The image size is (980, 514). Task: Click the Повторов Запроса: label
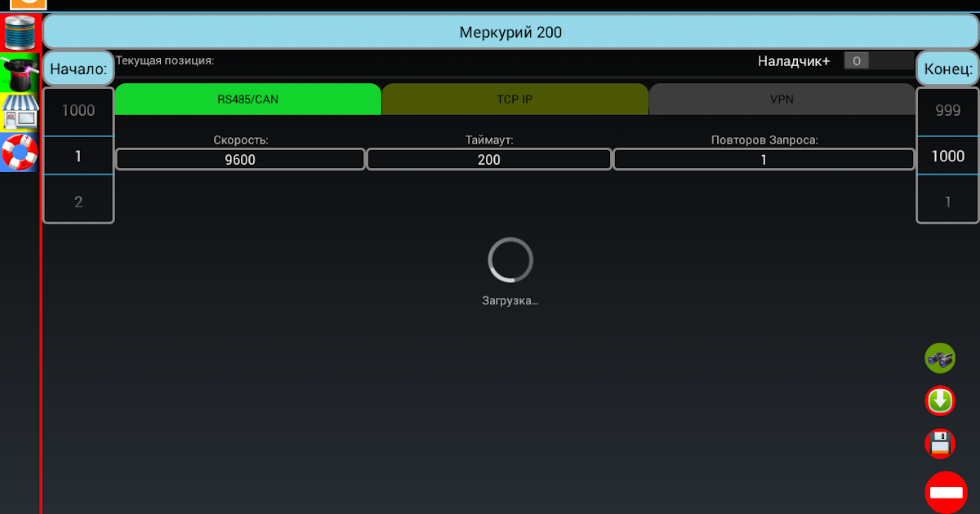(x=764, y=140)
